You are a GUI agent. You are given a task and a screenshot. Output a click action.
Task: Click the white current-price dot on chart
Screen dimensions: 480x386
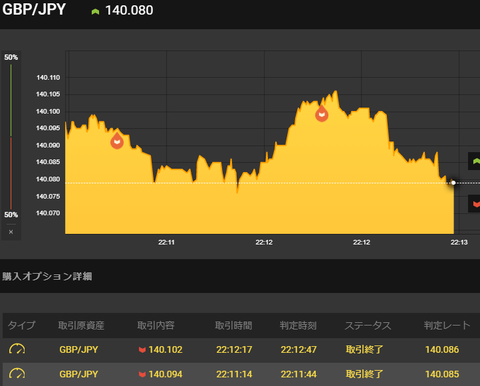point(453,183)
